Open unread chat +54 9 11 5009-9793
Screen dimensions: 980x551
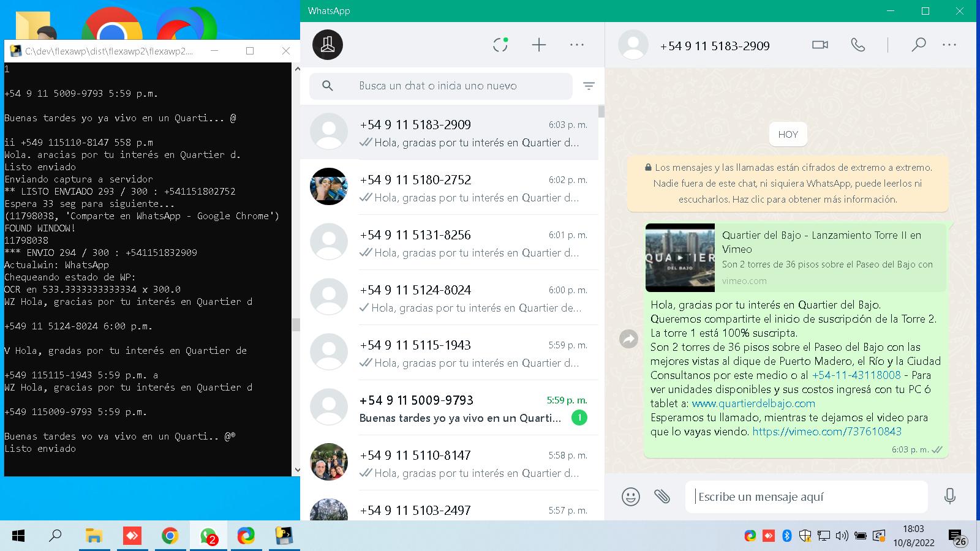point(449,408)
